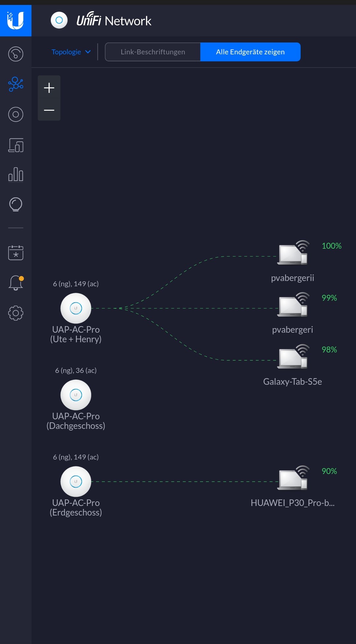Click the UniFi Network title
The height and width of the screenshot is (644, 356).
tap(114, 20)
